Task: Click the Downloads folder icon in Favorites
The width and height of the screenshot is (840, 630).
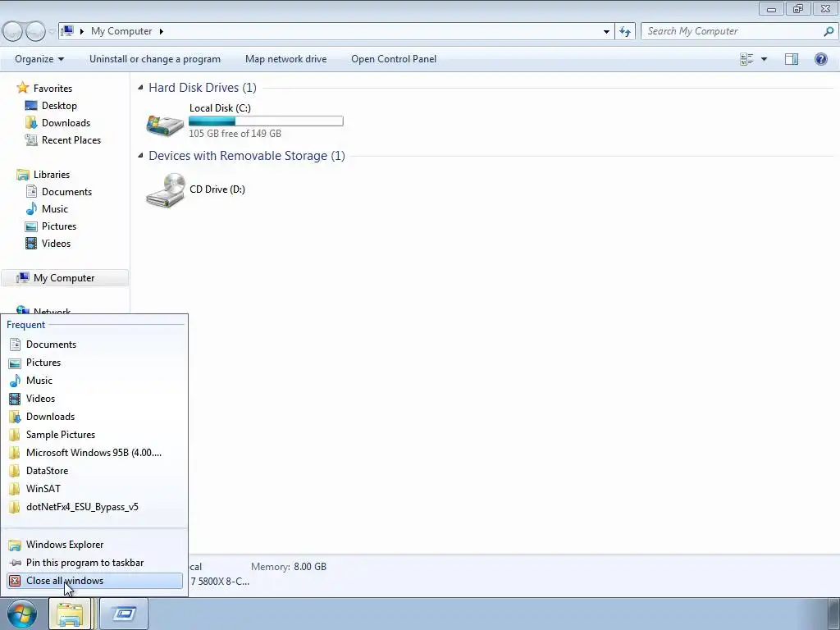Action: pos(31,123)
